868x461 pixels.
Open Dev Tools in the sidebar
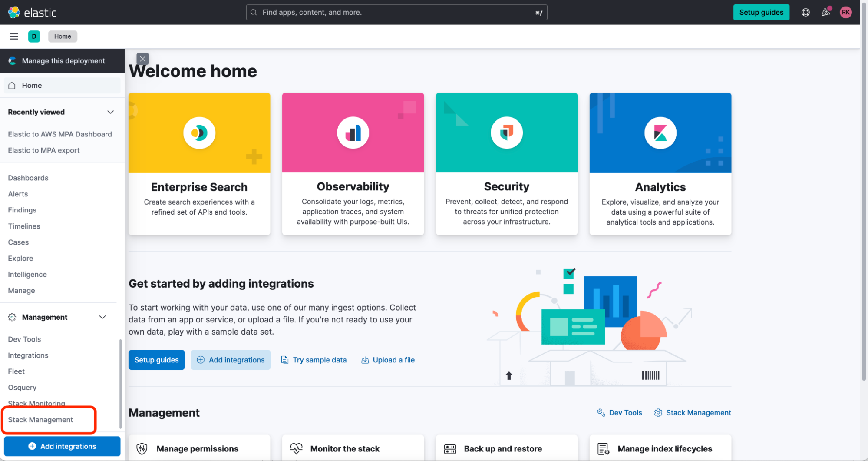(x=24, y=339)
